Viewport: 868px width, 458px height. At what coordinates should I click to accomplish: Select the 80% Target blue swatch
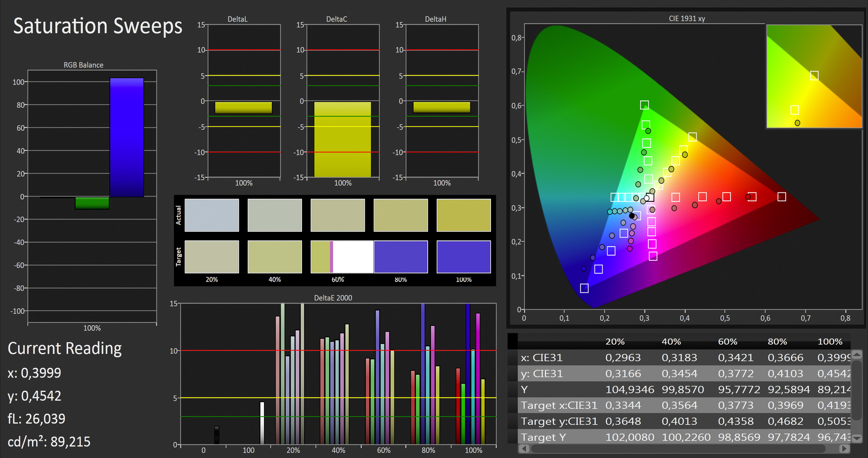[401, 257]
